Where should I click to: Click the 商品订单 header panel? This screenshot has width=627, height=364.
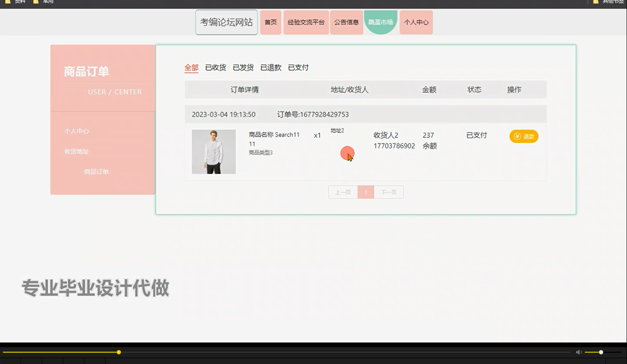pyautogui.click(x=86, y=71)
